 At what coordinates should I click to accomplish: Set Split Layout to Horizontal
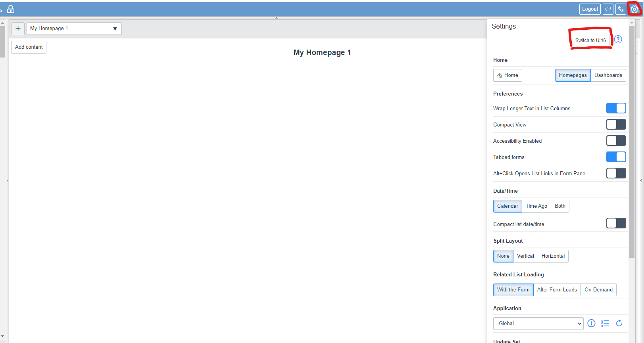[553, 256]
